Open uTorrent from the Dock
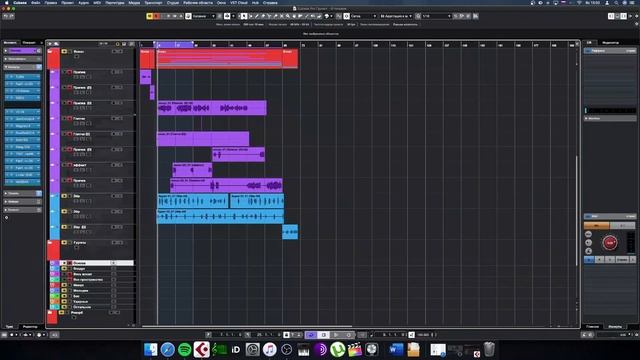 (338, 349)
